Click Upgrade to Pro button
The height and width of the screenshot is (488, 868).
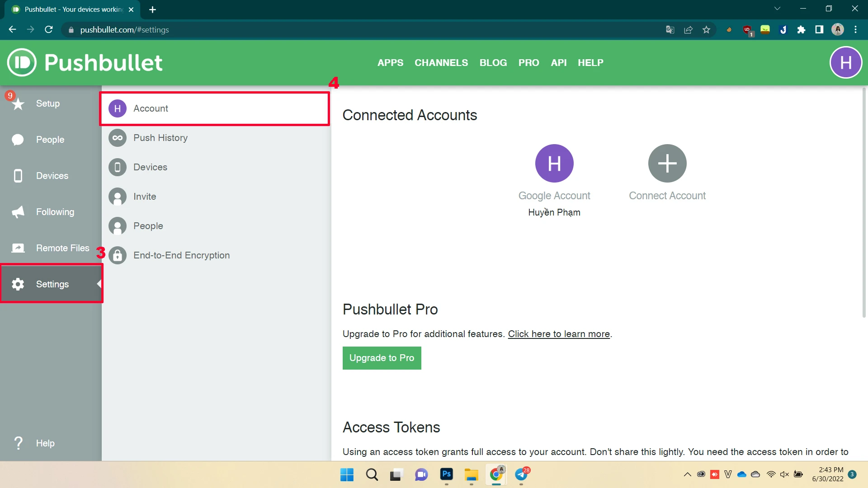click(382, 358)
